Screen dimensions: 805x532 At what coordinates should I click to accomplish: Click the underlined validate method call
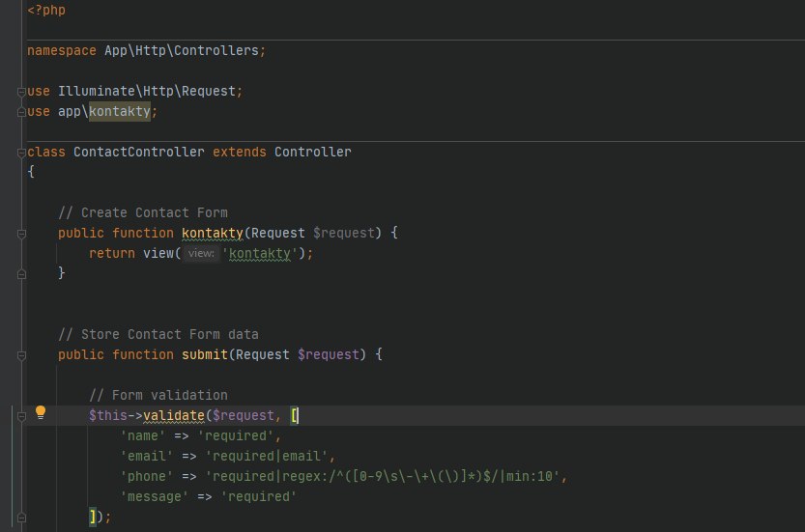click(174, 415)
